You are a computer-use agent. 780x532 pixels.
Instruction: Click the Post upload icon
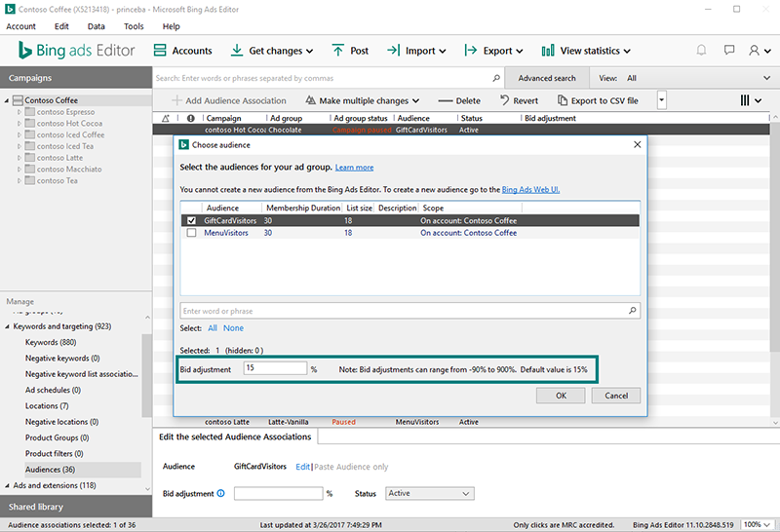click(x=338, y=51)
